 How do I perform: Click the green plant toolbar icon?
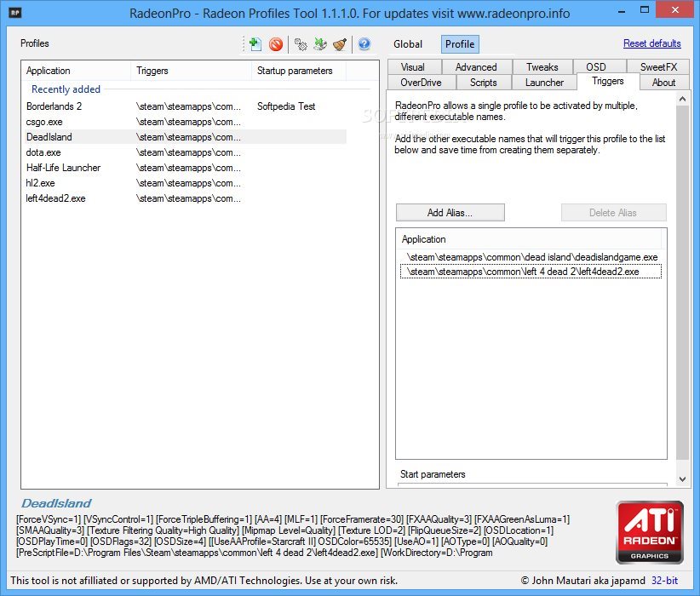[x=320, y=44]
